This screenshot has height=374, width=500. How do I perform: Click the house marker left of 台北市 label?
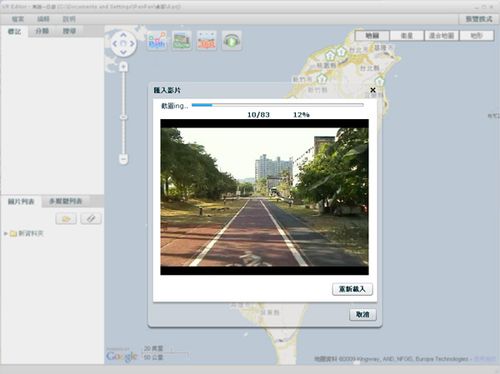(330, 55)
